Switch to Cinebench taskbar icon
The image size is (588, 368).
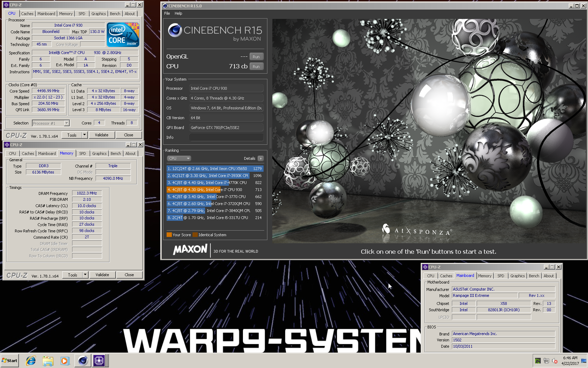pyautogui.click(x=83, y=361)
